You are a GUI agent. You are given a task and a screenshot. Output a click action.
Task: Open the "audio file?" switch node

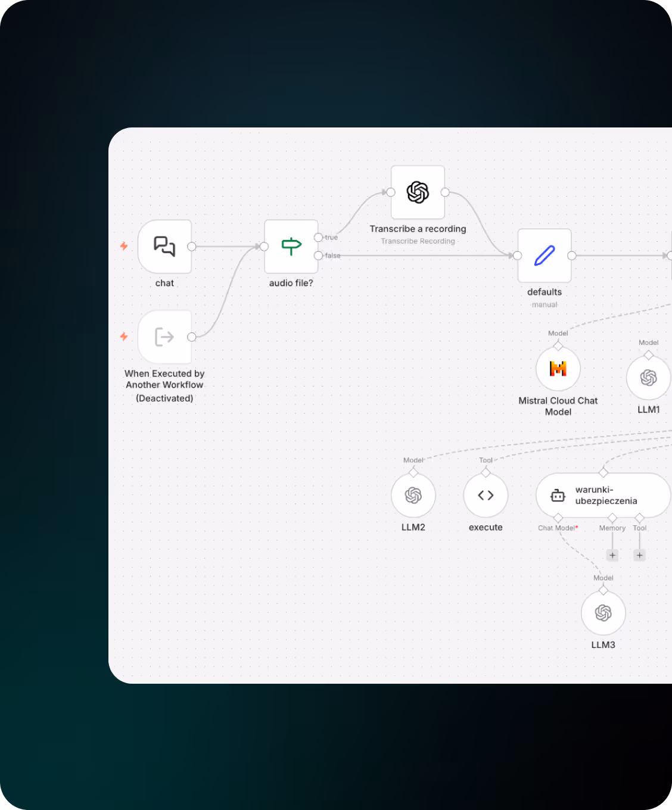(291, 246)
